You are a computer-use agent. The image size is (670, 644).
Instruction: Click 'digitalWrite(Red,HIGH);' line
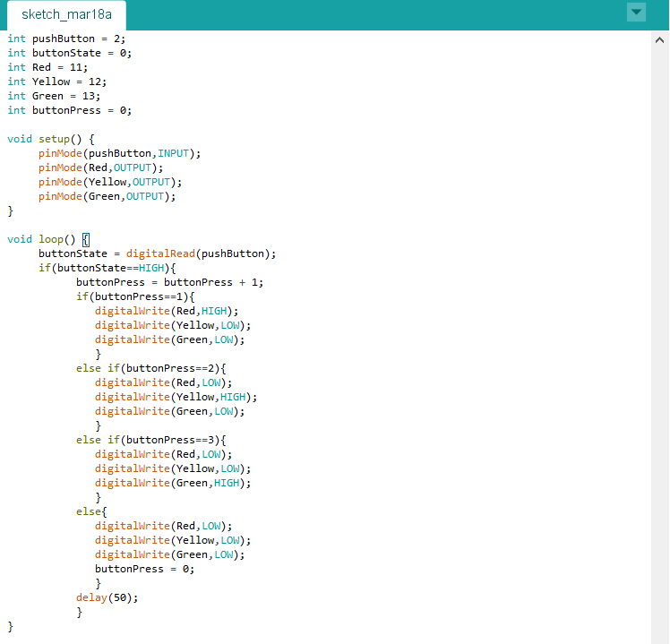click(x=167, y=311)
